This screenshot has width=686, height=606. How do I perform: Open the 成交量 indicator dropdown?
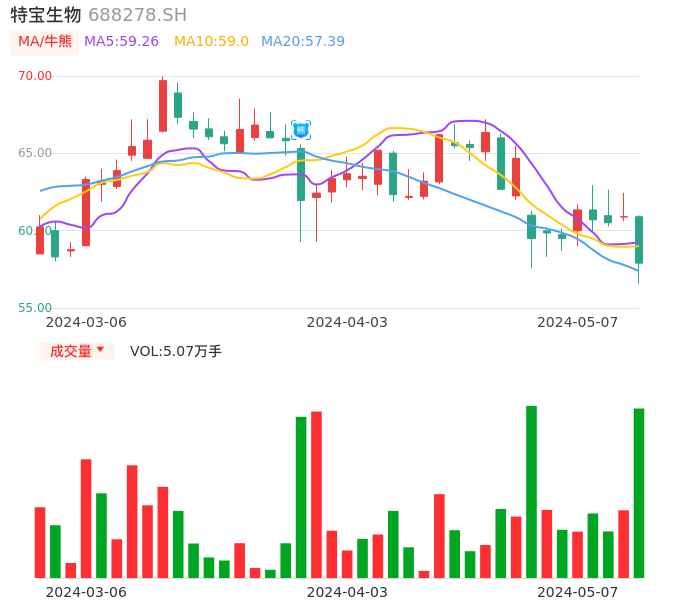click(x=77, y=351)
